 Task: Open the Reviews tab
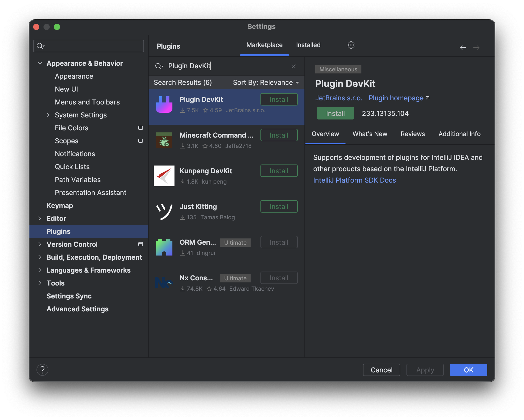point(413,134)
